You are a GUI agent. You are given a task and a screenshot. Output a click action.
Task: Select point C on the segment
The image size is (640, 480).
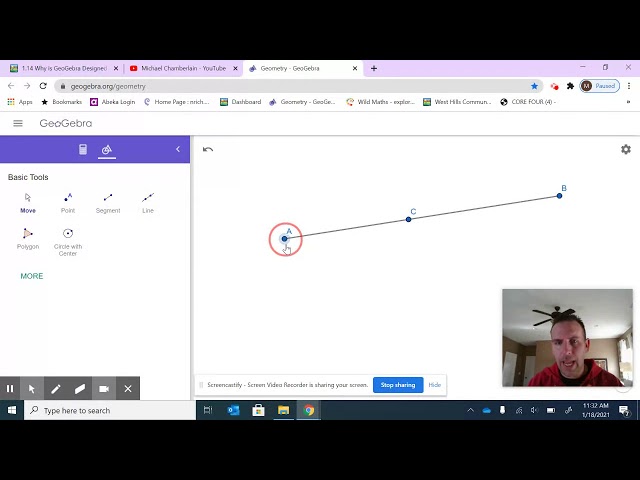tap(409, 220)
